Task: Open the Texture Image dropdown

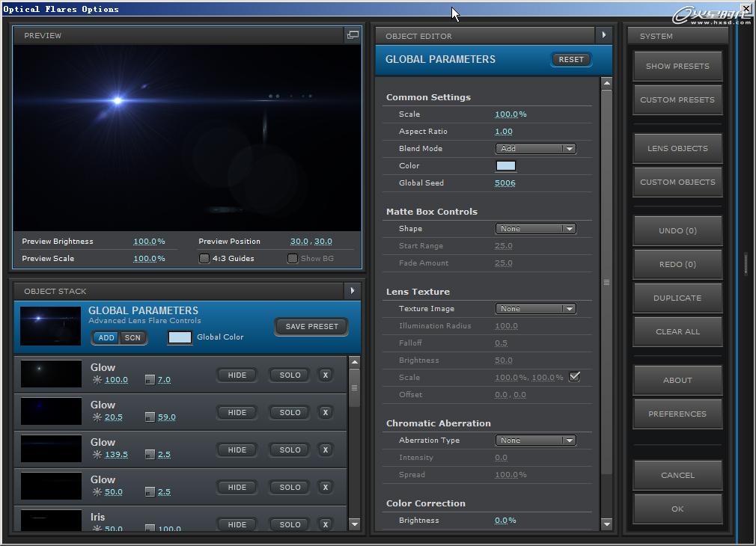Action: [x=536, y=308]
